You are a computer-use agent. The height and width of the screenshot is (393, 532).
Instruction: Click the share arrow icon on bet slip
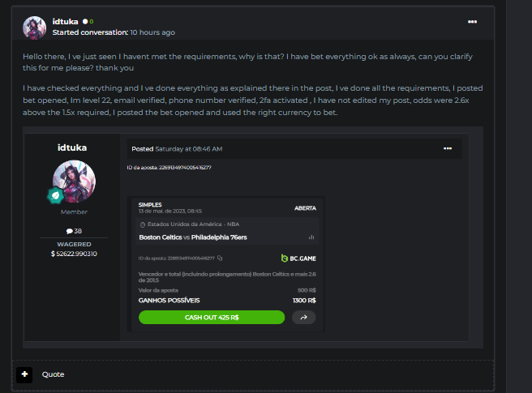tap(303, 318)
